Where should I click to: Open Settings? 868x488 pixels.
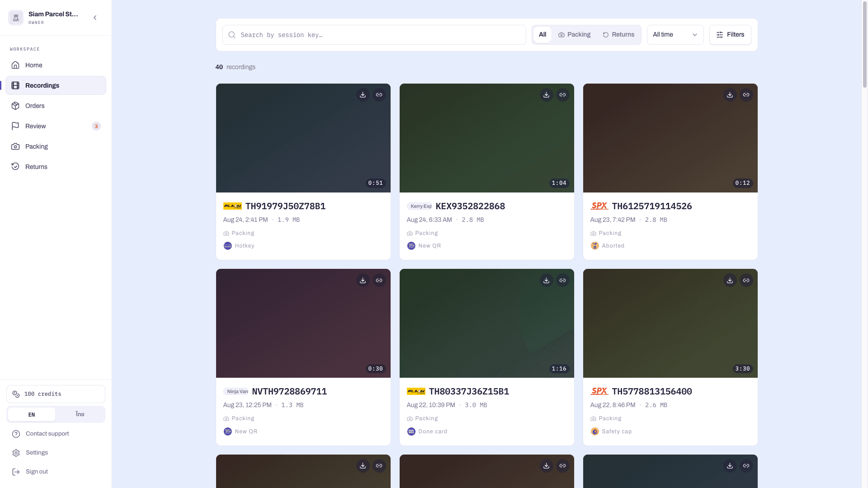(x=56, y=453)
